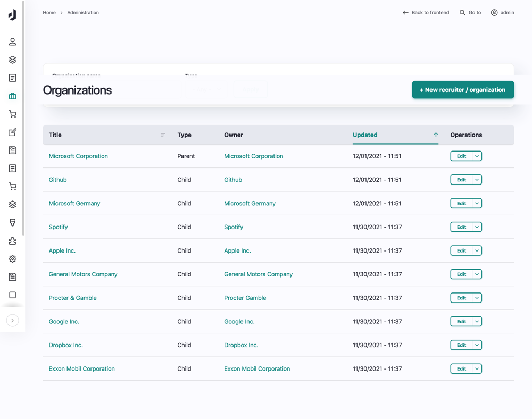Click the Parent type cell for Microsoft Corporation
This screenshot has width=532, height=419.
coord(186,156)
